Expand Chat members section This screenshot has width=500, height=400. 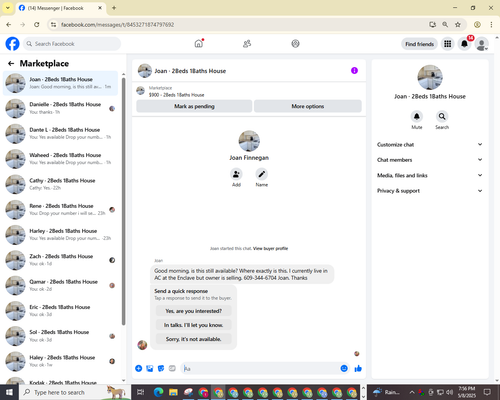click(x=430, y=160)
